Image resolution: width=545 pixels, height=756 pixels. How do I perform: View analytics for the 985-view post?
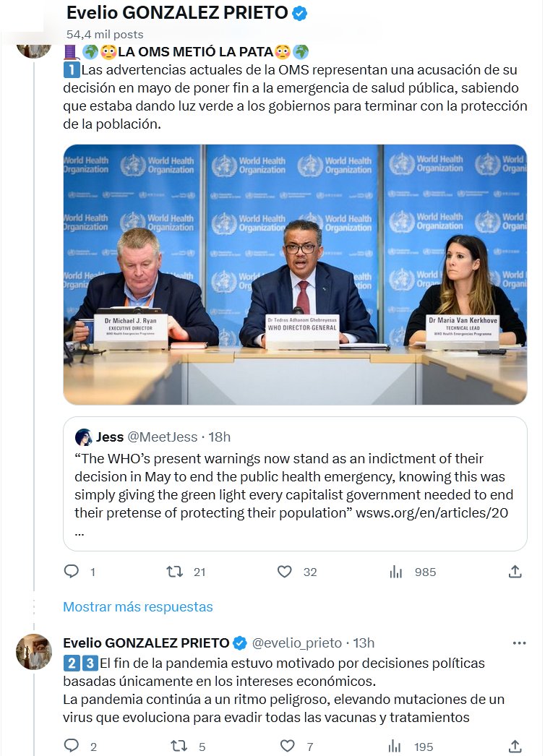click(395, 572)
